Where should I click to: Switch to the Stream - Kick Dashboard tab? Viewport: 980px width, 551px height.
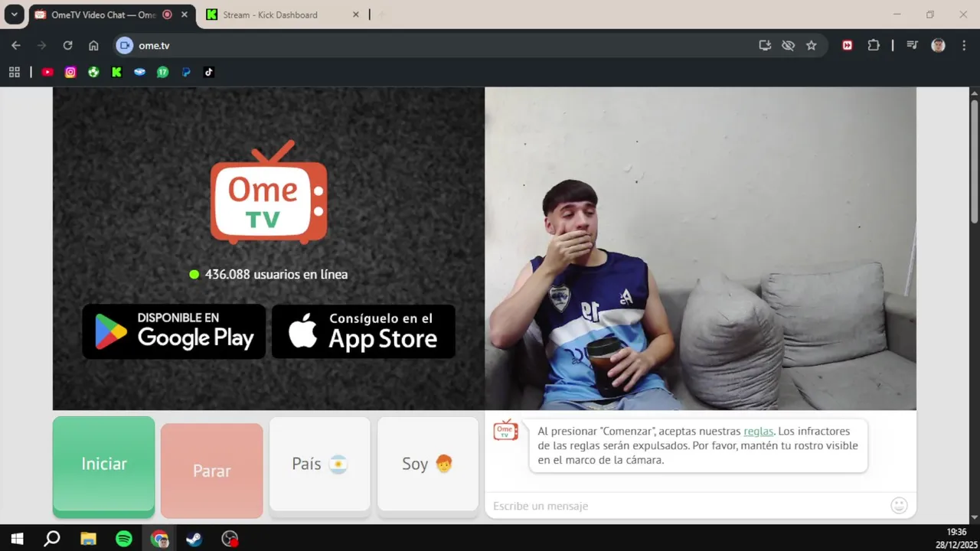click(x=270, y=15)
